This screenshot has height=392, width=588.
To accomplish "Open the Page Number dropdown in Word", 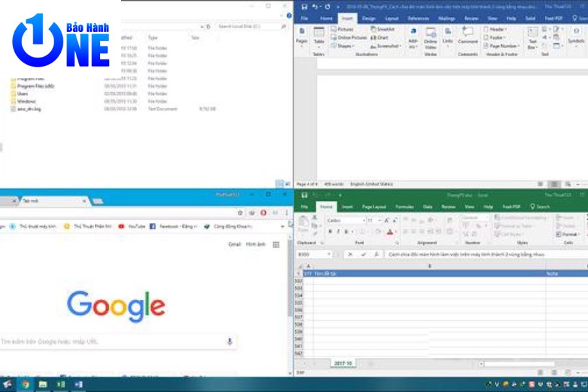I will tap(502, 46).
